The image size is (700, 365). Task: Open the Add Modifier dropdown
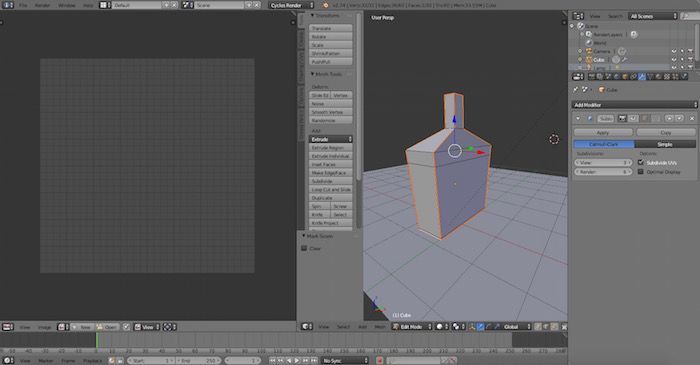click(634, 105)
